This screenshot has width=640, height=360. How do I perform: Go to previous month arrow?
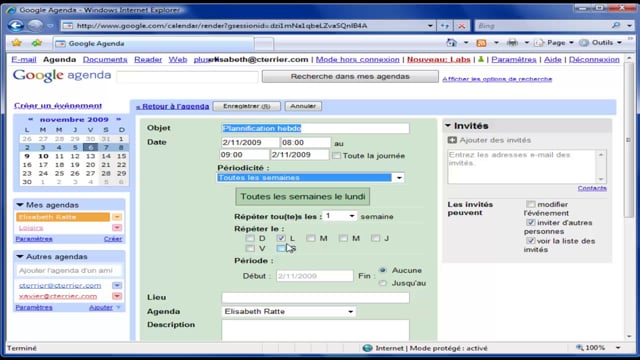click(31, 119)
